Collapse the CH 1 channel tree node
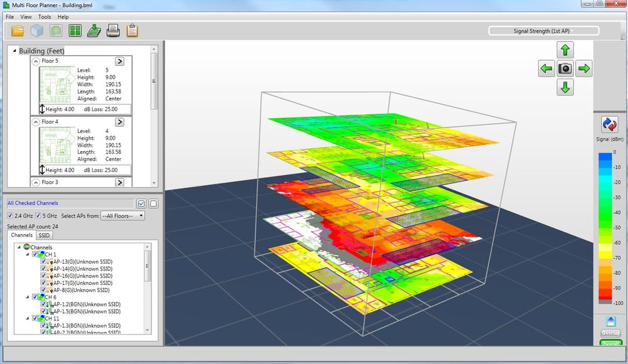 pos(28,254)
